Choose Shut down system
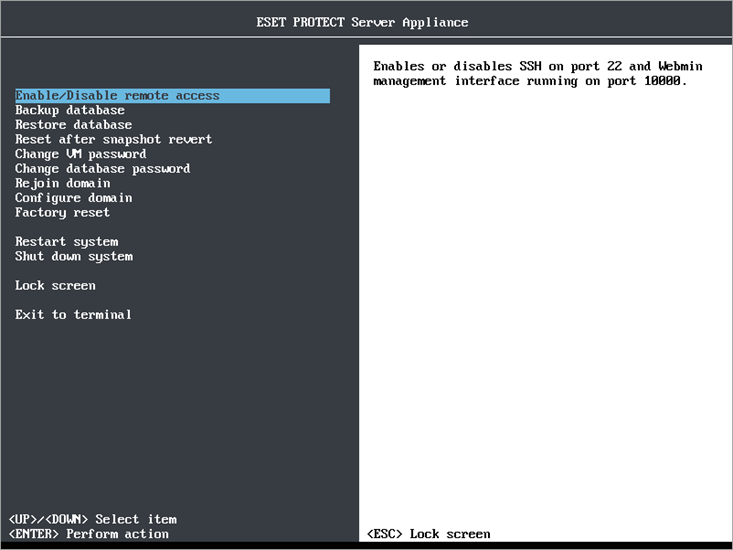This screenshot has height=550, width=733. [x=73, y=257]
